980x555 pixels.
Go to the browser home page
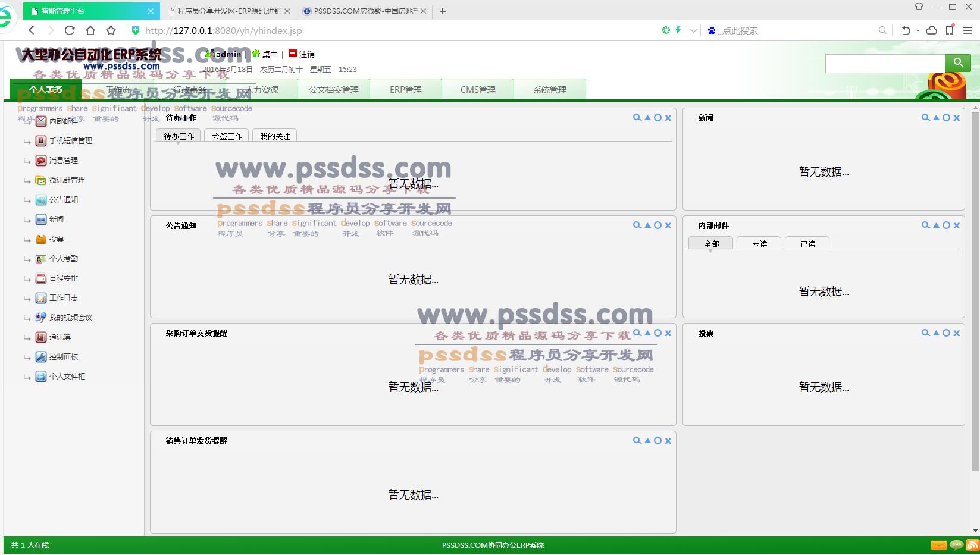90,30
